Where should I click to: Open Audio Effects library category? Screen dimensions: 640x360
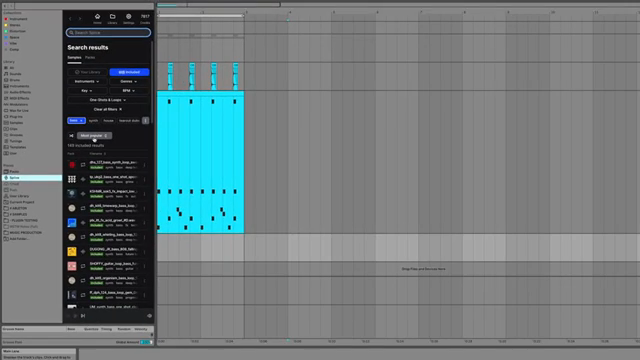coord(20,93)
